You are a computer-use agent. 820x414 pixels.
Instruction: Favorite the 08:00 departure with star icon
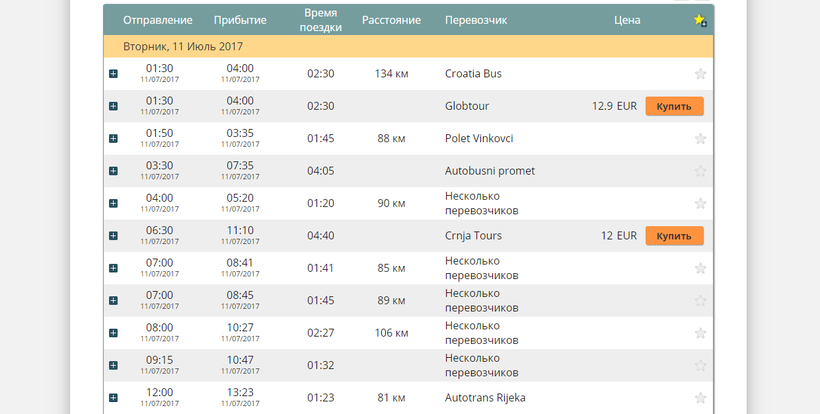point(700,333)
